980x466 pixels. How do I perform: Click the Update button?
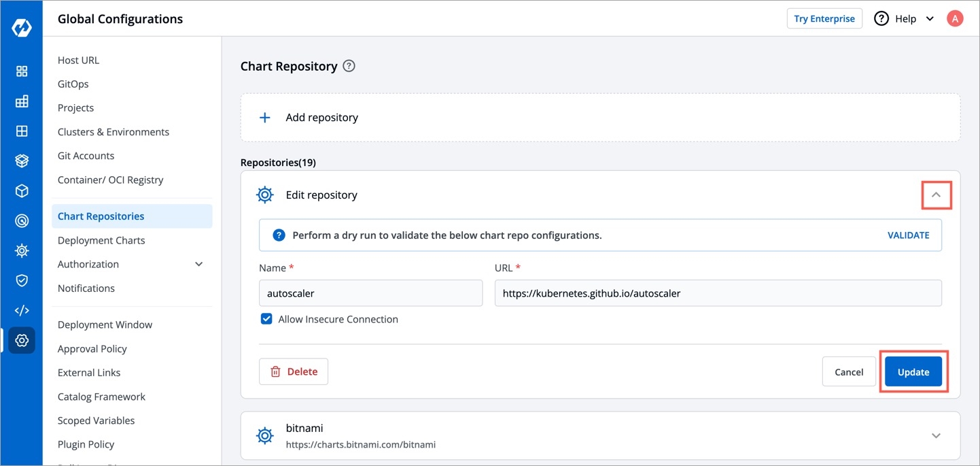[x=913, y=372]
